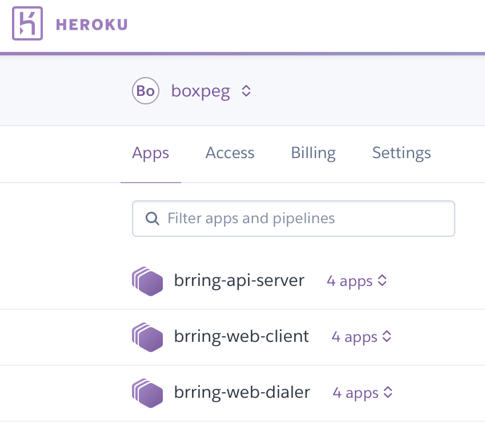Switch to the Apps tab
Image resolution: width=485 pixels, height=448 pixels.
pyautogui.click(x=151, y=153)
